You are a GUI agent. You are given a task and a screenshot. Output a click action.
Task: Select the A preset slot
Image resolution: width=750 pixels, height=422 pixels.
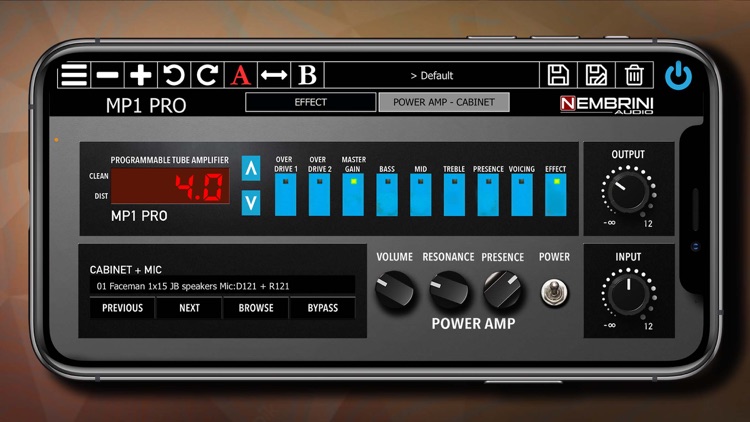tap(241, 75)
